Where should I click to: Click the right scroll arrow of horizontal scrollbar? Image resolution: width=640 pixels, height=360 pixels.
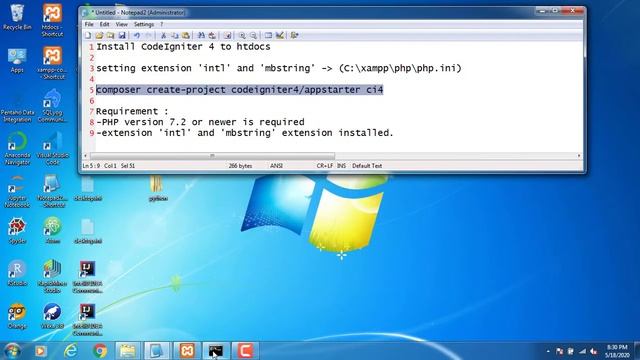click(x=579, y=156)
